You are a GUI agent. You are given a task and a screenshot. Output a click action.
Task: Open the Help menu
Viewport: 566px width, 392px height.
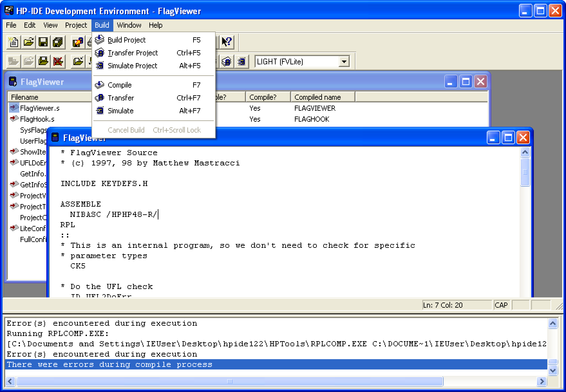(156, 25)
